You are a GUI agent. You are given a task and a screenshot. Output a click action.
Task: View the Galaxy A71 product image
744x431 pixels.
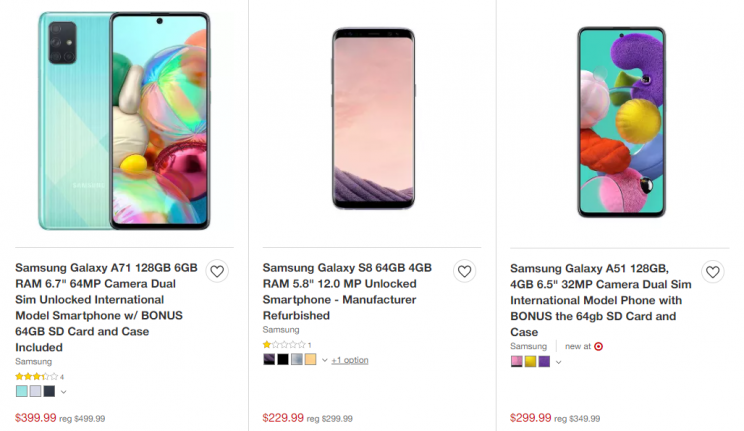pos(124,122)
